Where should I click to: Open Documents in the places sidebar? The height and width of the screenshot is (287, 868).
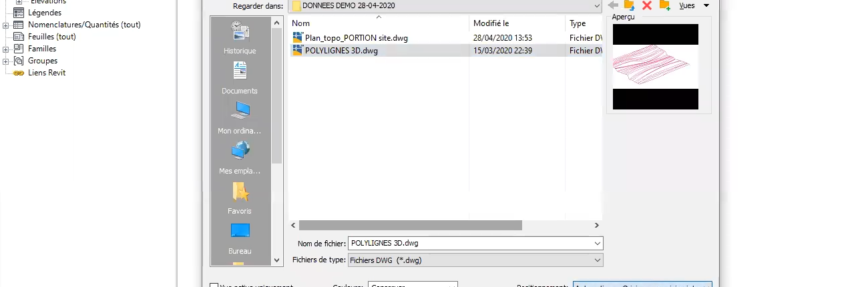tap(240, 77)
